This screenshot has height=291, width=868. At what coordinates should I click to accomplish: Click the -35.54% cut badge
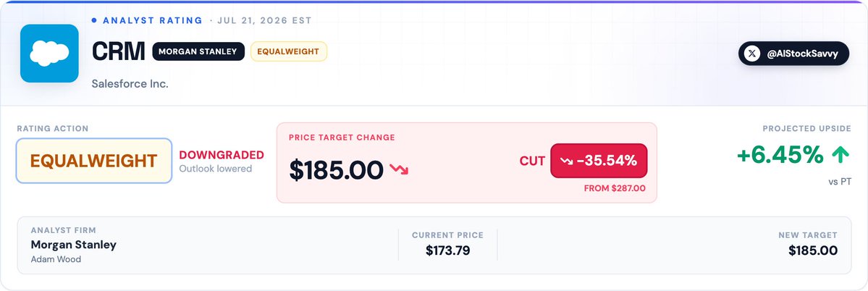599,161
